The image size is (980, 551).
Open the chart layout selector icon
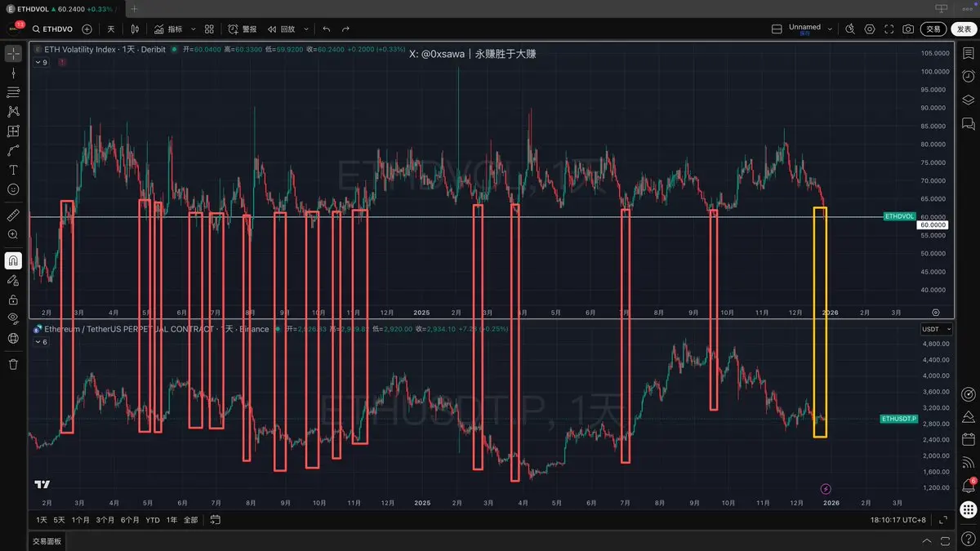pyautogui.click(x=777, y=29)
